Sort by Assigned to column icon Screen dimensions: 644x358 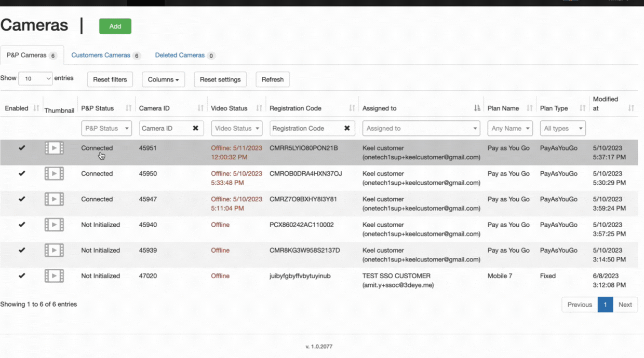477,108
